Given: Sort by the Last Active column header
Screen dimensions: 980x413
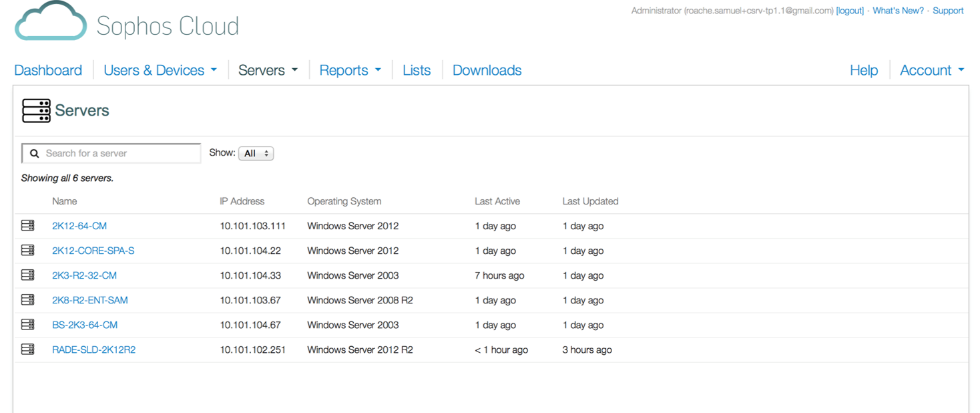Looking at the screenshot, I should (497, 201).
